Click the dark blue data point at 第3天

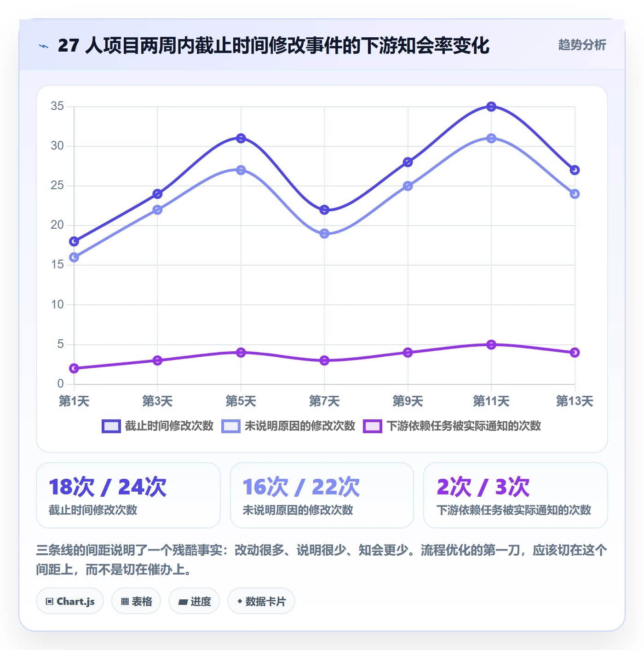(x=157, y=194)
